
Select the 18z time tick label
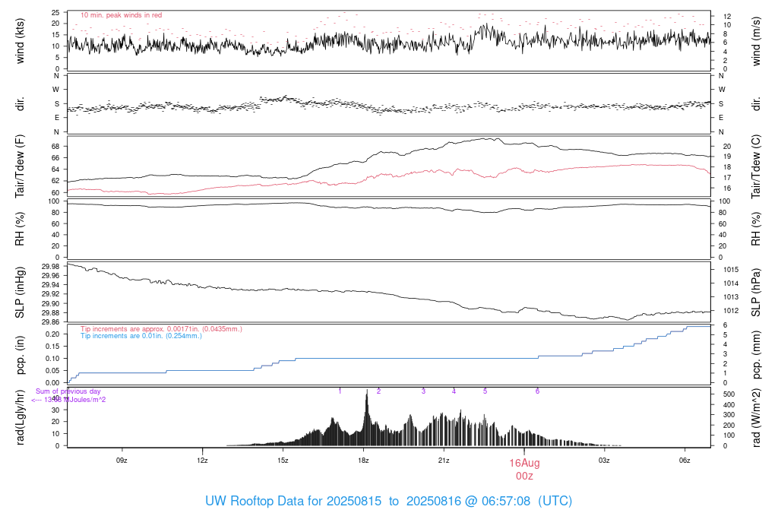tap(363, 460)
